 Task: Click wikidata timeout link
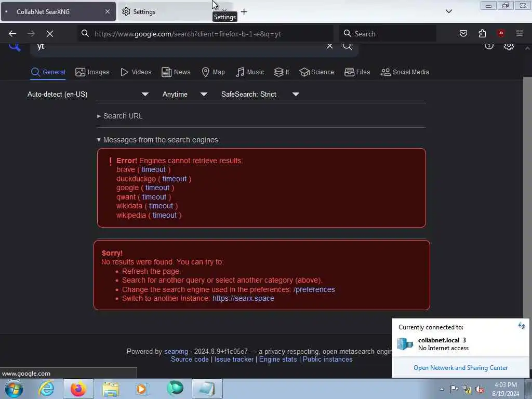click(x=161, y=206)
